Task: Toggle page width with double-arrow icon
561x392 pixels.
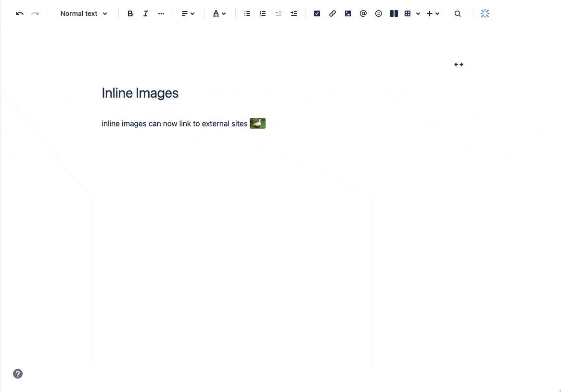Action: 459,64
